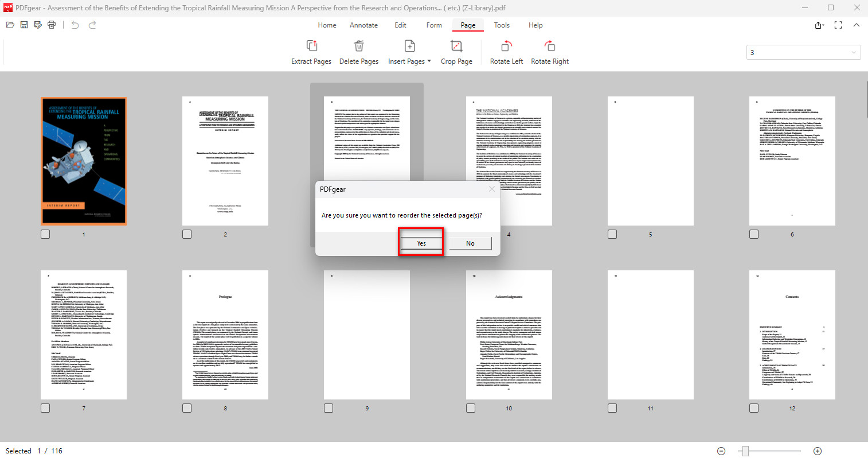Click No to cancel reordering pages
The height and width of the screenshot is (458, 868).
tap(470, 243)
